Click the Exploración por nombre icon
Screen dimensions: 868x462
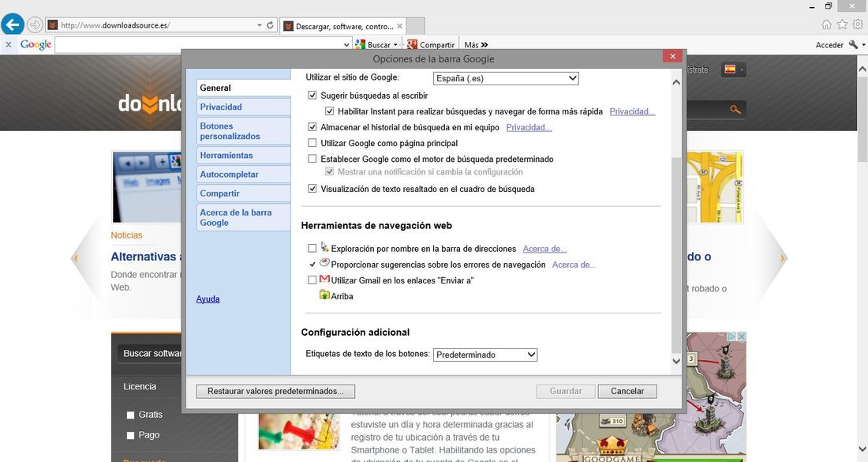(x=324, y=247)
